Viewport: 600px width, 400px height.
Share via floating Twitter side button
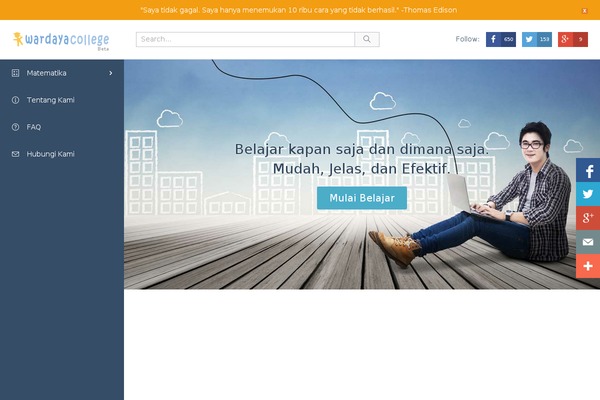click(588, 194)
